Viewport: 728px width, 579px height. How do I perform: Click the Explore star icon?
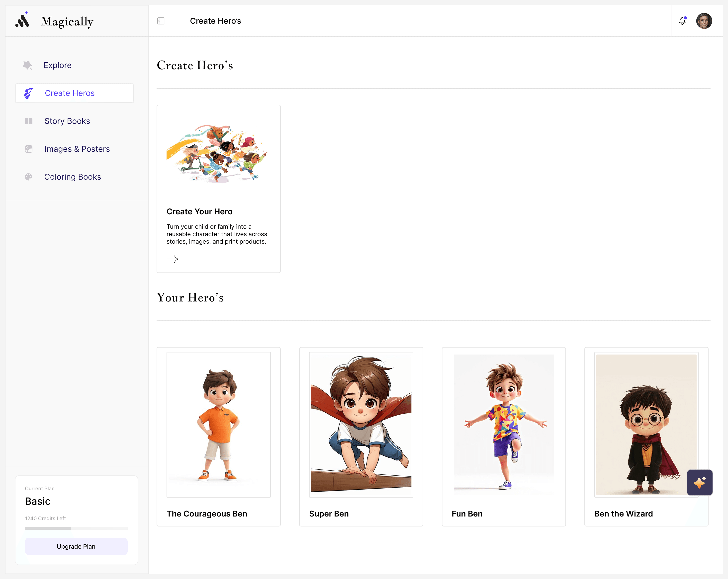click(28, 65)
